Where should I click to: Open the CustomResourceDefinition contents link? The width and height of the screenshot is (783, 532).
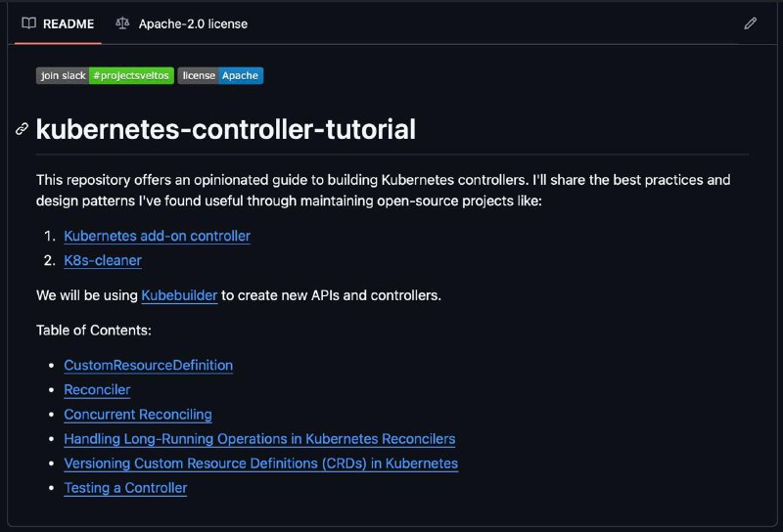(149, 365)
